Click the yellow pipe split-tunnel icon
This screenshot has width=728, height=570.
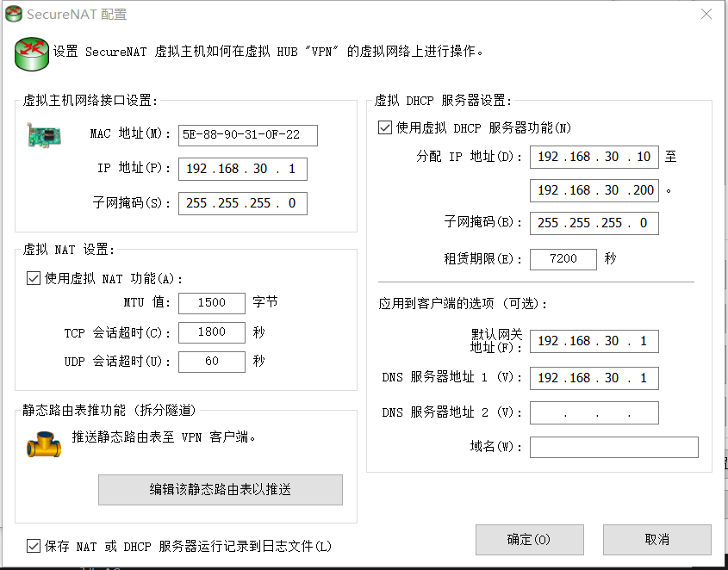(x=44, y=444)
